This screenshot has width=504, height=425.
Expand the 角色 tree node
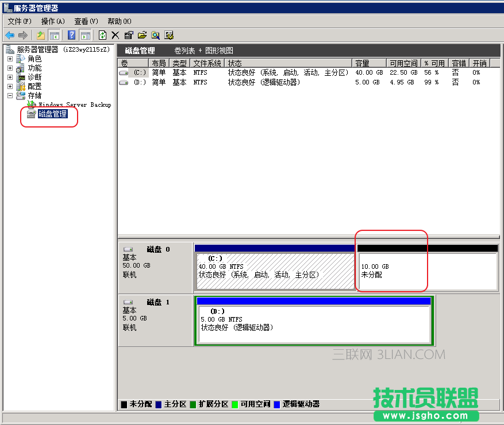9,58
